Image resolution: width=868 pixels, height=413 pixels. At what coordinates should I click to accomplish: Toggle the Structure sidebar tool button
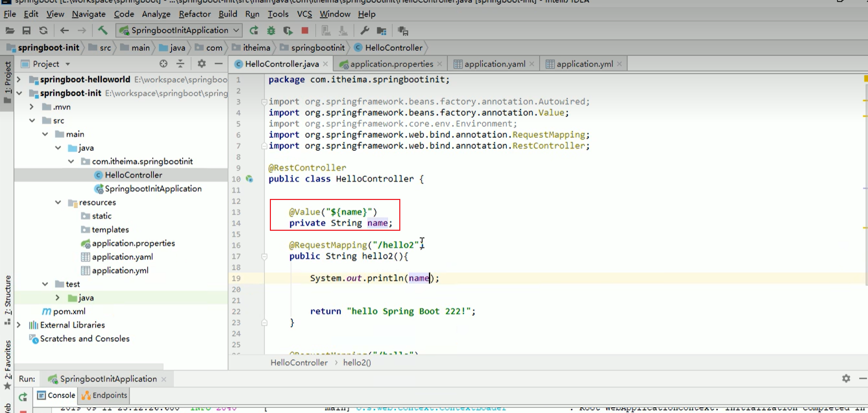tap(7, 300)
